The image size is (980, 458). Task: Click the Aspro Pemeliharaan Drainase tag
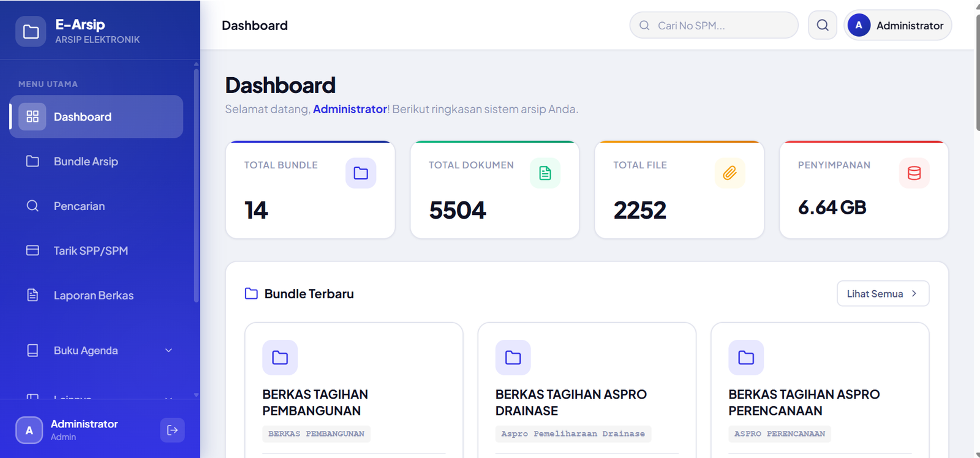point(573,434)
